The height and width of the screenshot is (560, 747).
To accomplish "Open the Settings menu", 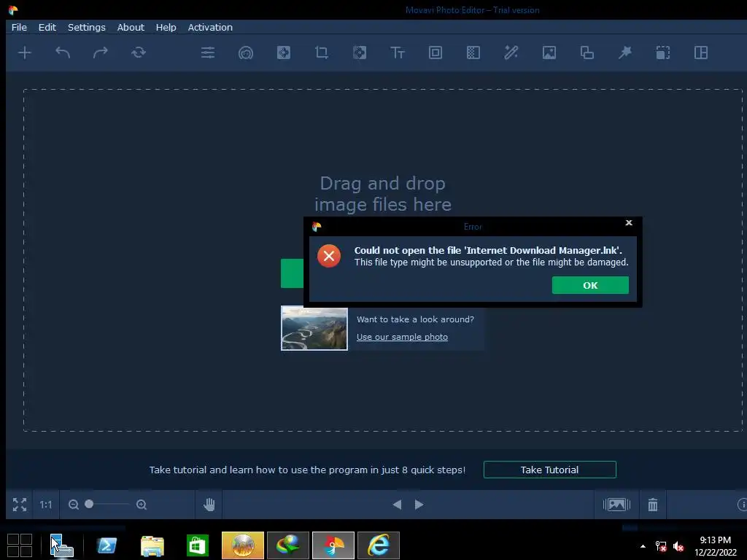I will pos(87,27).
